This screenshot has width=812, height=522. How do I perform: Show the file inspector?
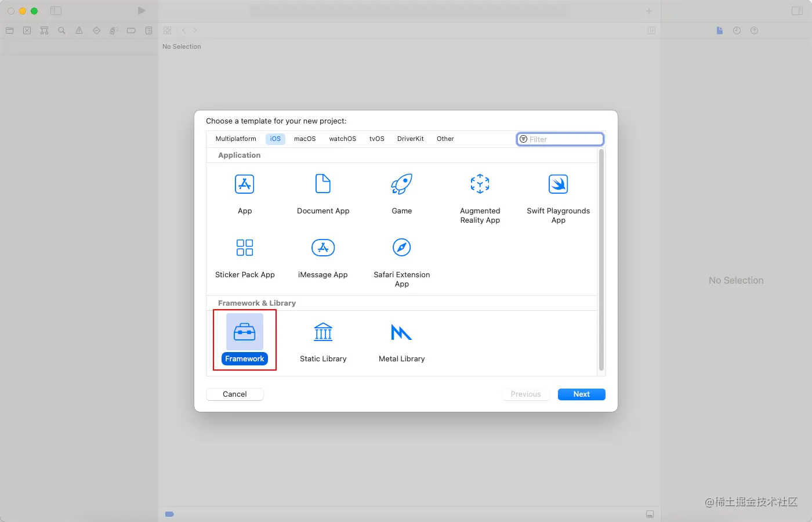720,31
